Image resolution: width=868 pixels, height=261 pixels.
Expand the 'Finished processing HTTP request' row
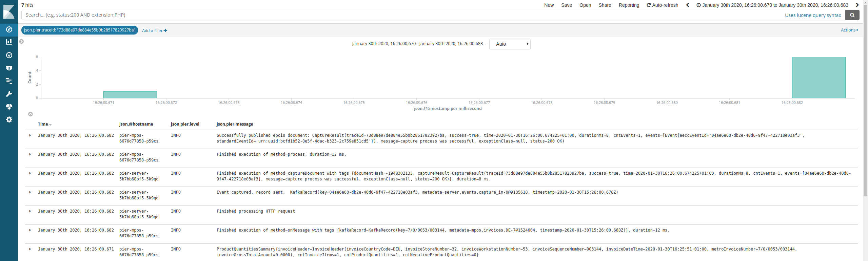coord(30,211)
